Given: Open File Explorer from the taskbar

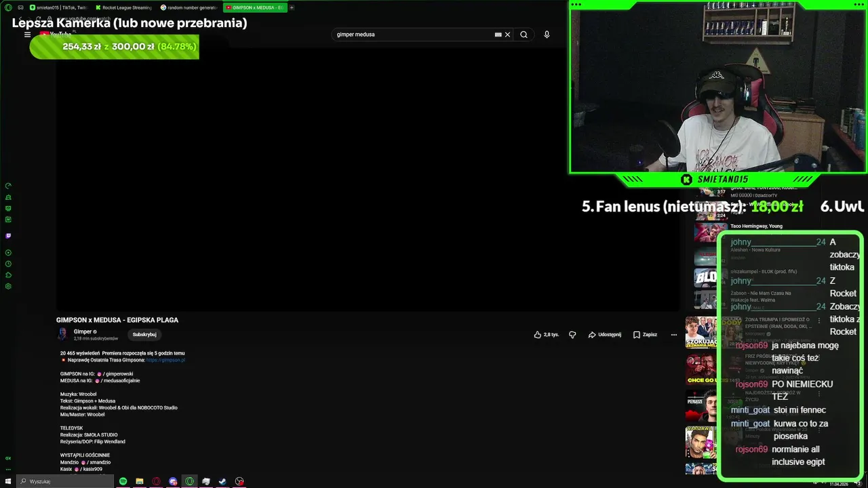Looking at the screenshot, I should pos(140,481).
